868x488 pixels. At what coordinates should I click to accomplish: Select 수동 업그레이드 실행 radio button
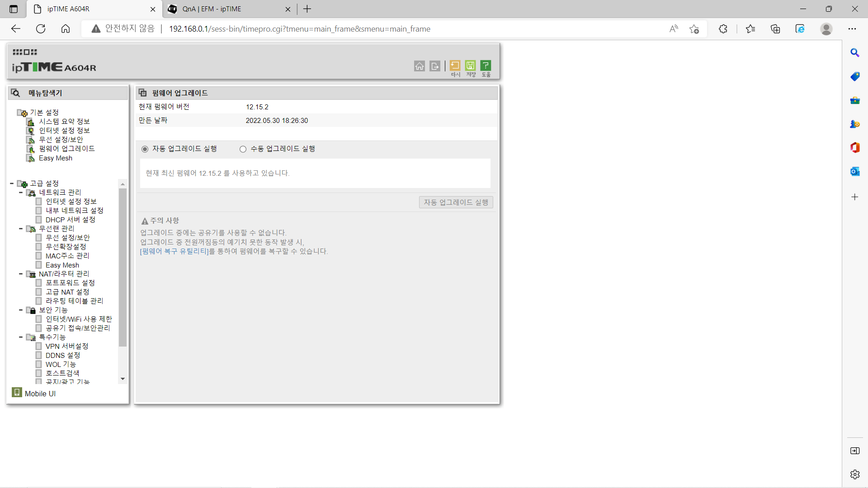click(x=243, y=149)
